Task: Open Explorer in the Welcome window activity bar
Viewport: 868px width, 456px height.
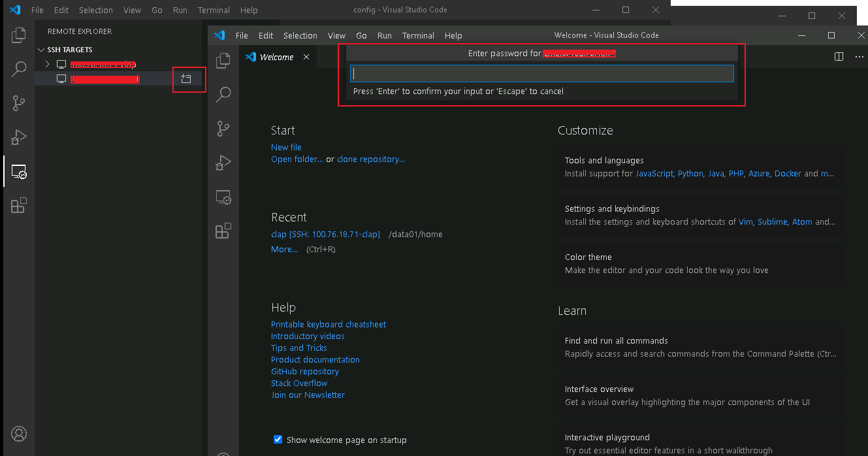Action: point(223,60)
